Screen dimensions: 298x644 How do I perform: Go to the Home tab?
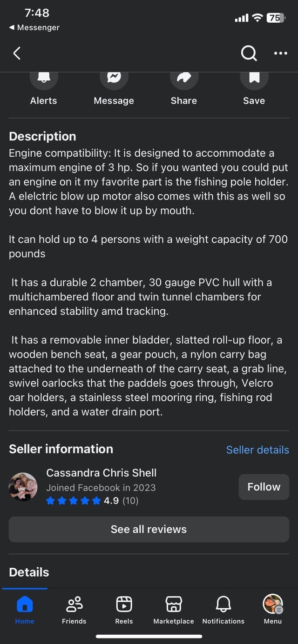click(x=25, y=609)
